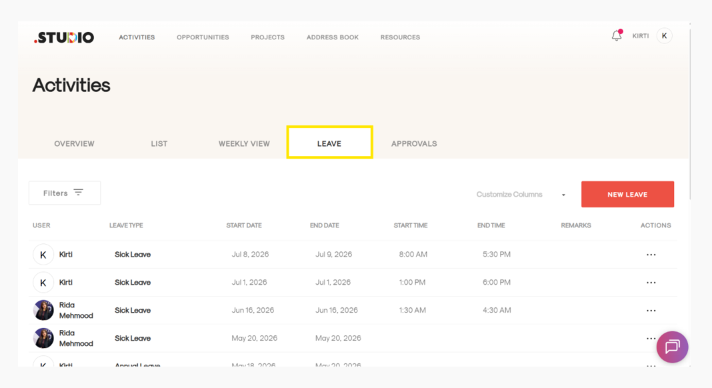Click the .STUDIO logo
The width and height of the screenshot is (712, 388).
64,37
